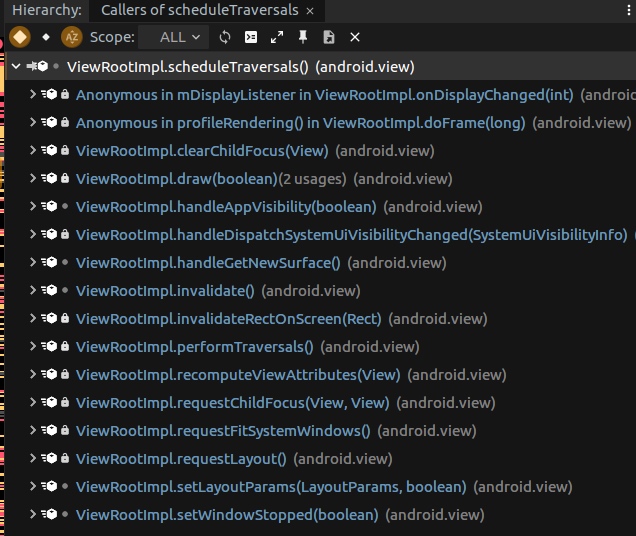
Task: Select ViewRootImpl.invalidate() in the tree
Action: [165, 291]
